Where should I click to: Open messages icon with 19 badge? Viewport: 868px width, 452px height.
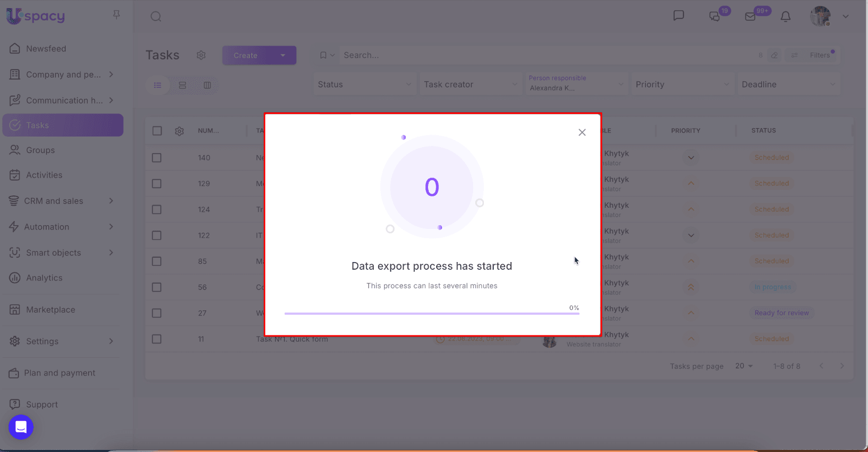coord(715,16)
